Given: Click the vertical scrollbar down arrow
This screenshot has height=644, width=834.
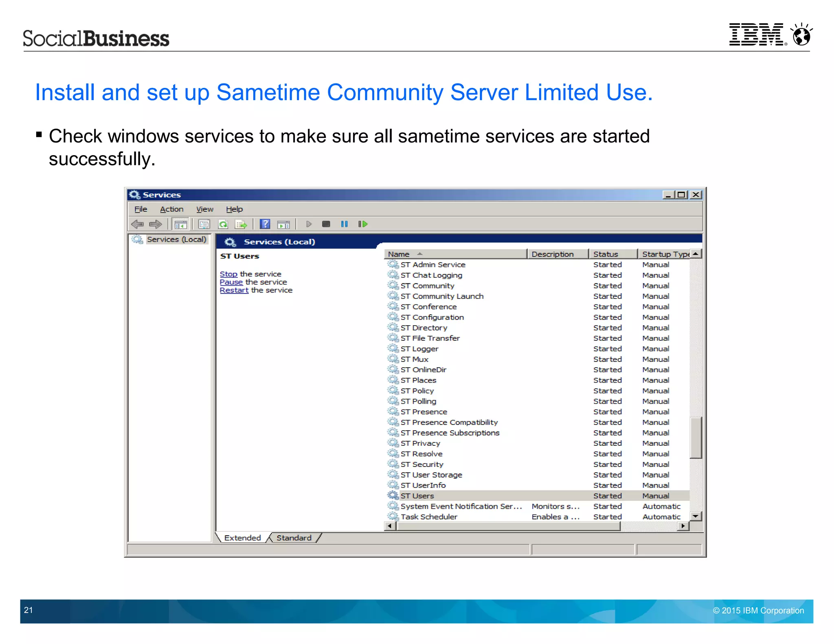Looking at the screenshot, I should (696, 516).
